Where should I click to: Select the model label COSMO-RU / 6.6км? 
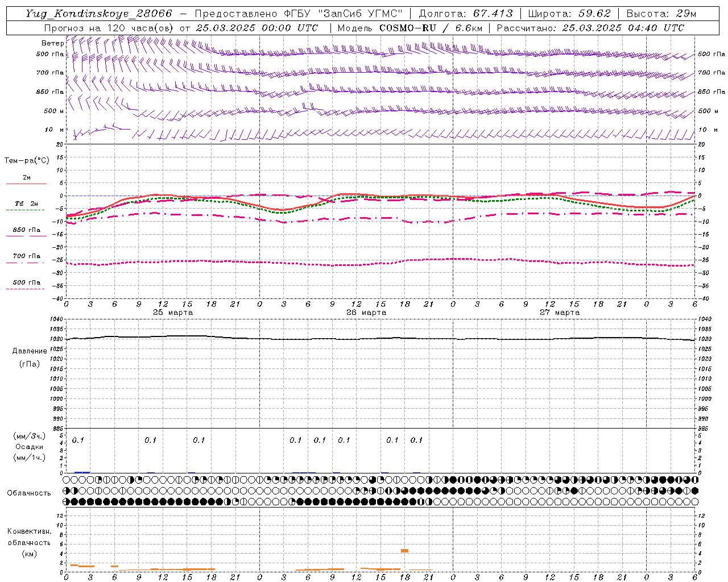click(x=431, y=28)
